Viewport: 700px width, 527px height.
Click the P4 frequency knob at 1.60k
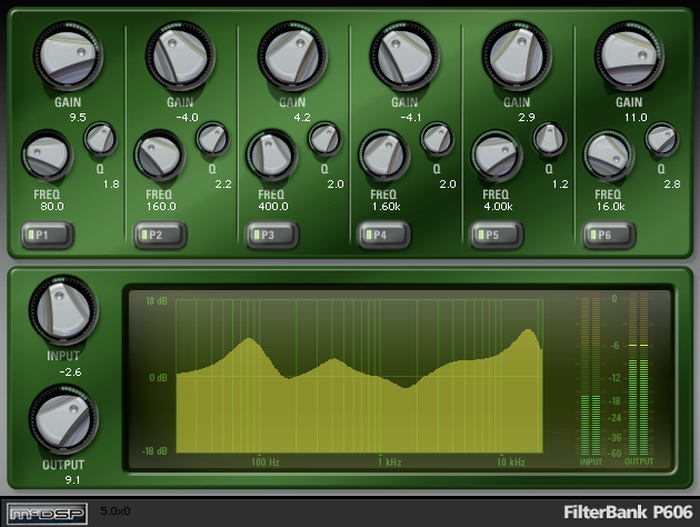(x=384, y=156)
